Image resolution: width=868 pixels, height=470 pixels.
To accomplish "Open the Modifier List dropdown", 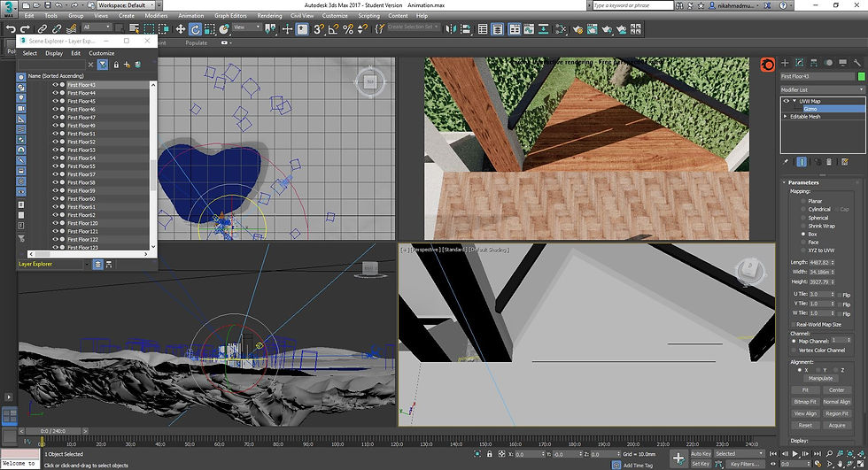I will click(822, 89).
